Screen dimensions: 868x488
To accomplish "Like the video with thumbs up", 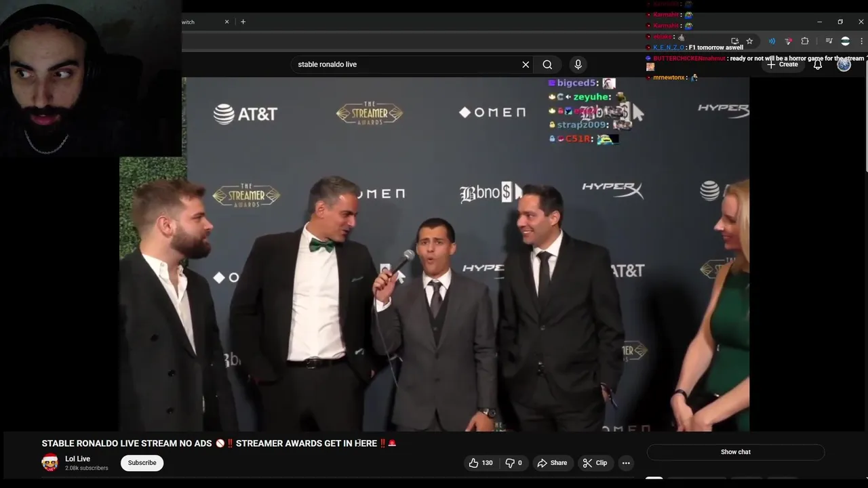I will tap(481, 463).
